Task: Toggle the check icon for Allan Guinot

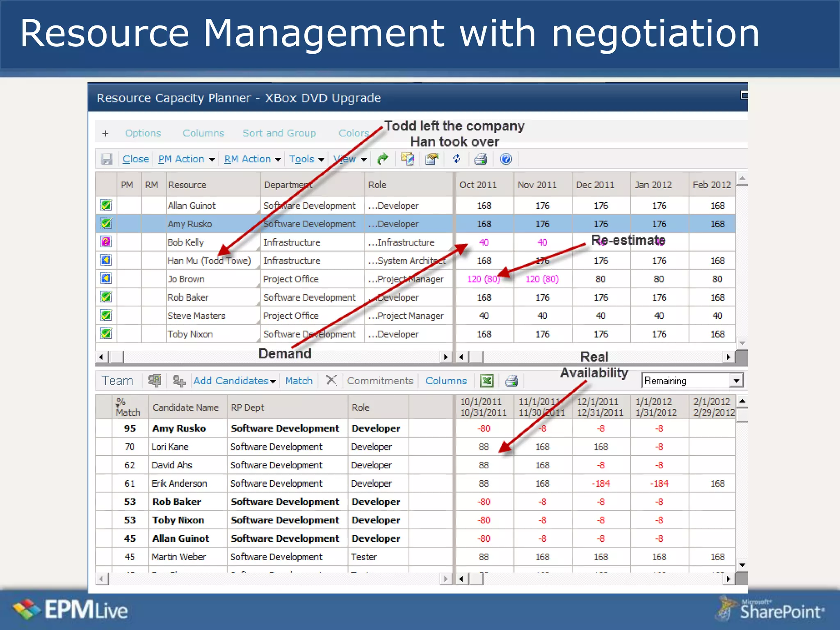Action: tap(106, 205)
